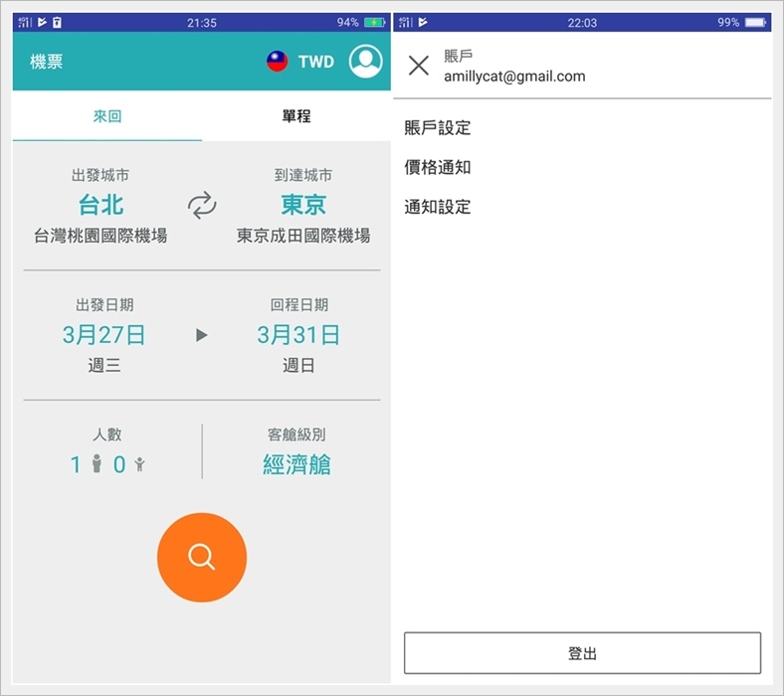This screenshot has height=696, width=784.
Task: Tap the 21:35 clock
Action: point(202,23)
